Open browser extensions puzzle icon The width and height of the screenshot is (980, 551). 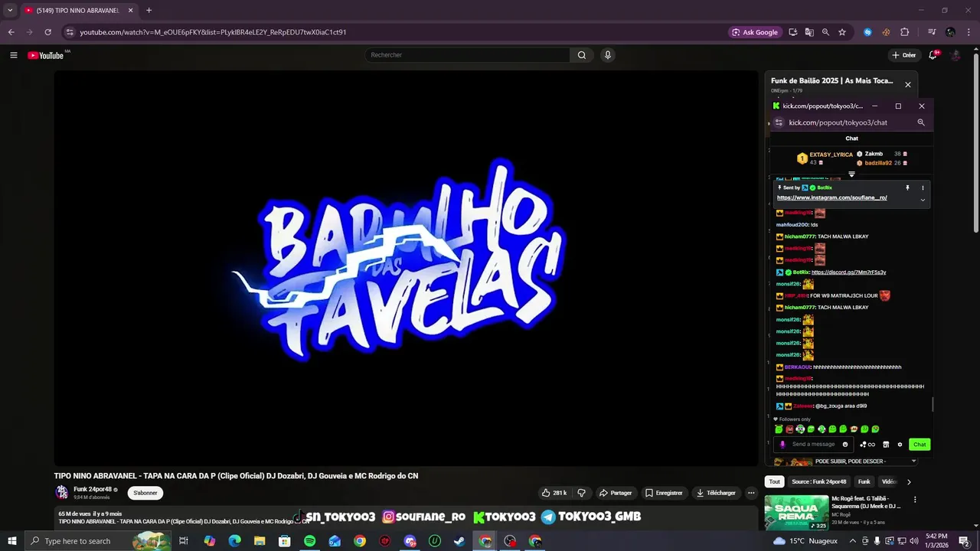905,32
